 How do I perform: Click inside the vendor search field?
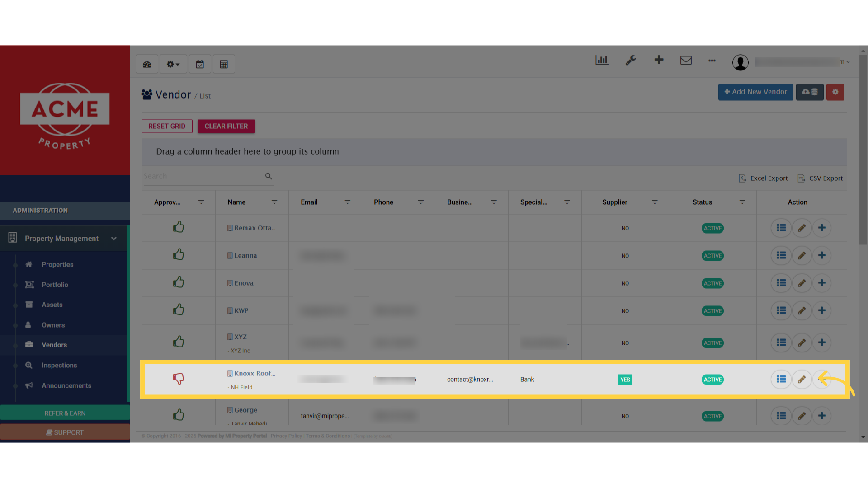click(203, 176)
